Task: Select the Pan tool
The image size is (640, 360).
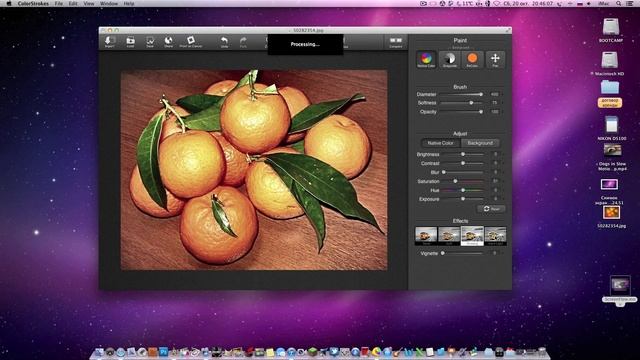Action: tap(495, 60)
